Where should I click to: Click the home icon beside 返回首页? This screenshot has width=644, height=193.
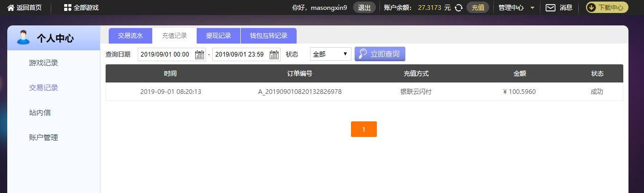point(11,8)
